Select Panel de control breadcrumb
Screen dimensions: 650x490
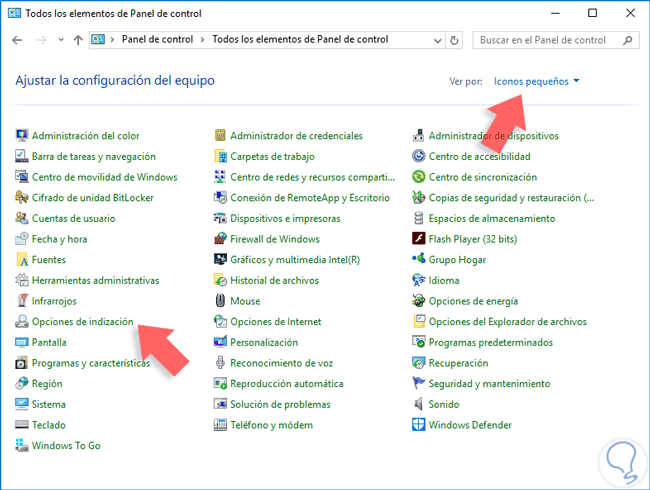(x=157, y=39)
